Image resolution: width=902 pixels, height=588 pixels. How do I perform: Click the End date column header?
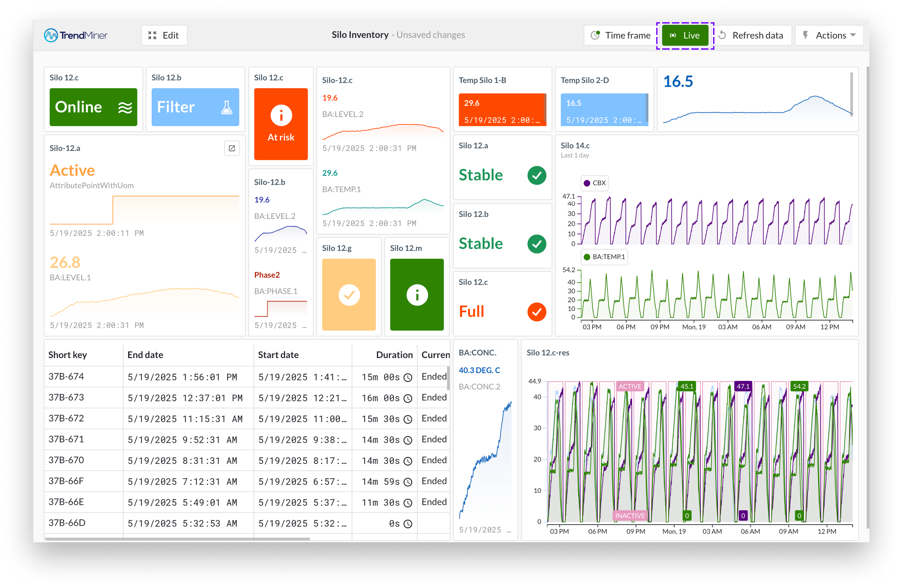[145, 355]
